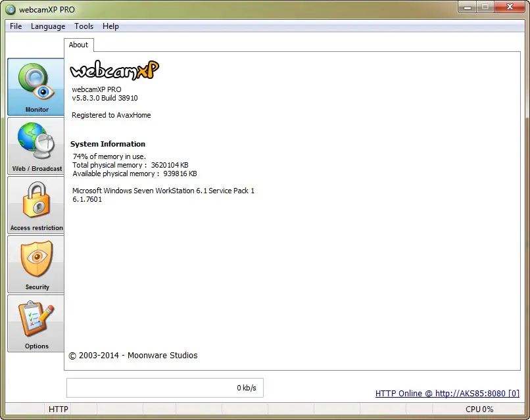Click the 6.1.7601 version text

click(x=87, y=199)
